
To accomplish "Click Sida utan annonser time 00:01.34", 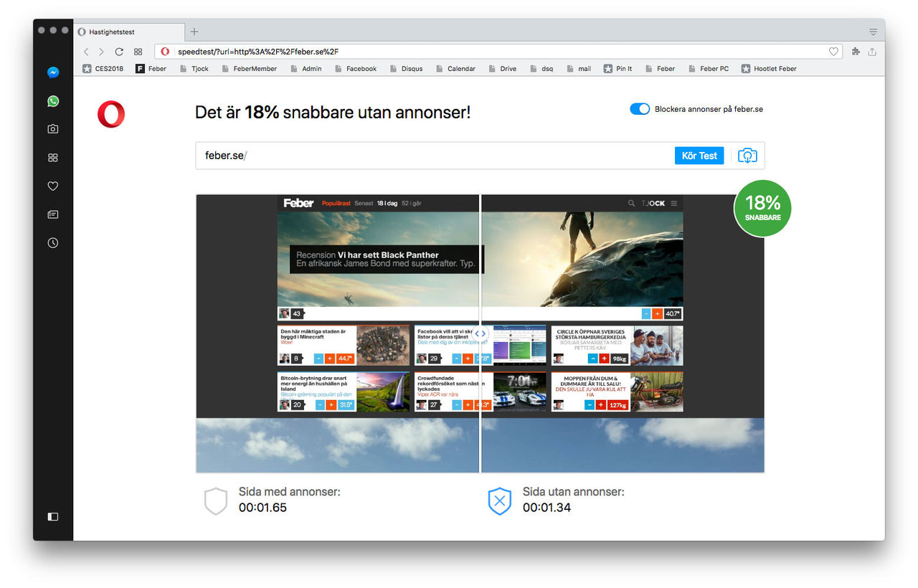I will pyautogui.click(x=546, y=508).
